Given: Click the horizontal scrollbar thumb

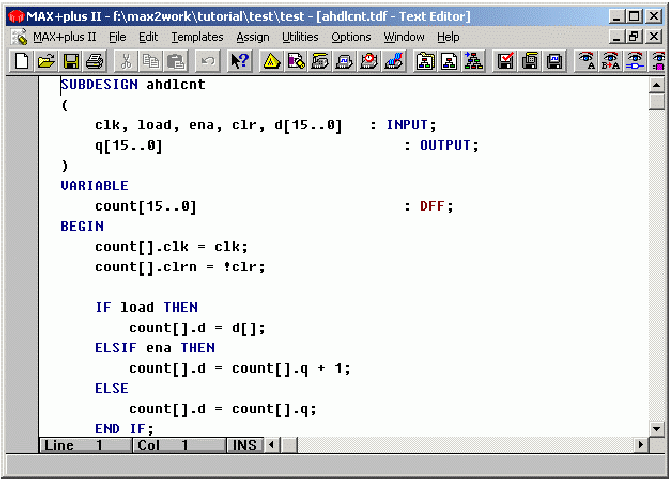Looking at the screenshot, I should (289, 445).
